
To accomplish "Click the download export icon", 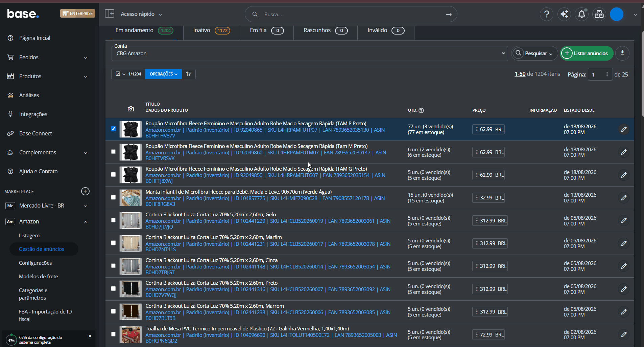I will pos(622,53).
